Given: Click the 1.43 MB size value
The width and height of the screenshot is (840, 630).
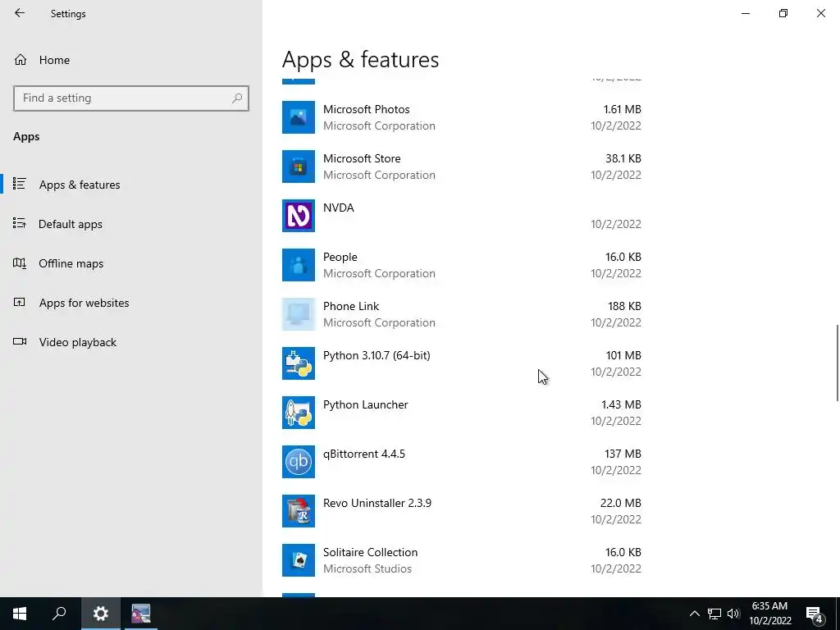Looking at the screenshot, I should (622, 405).
